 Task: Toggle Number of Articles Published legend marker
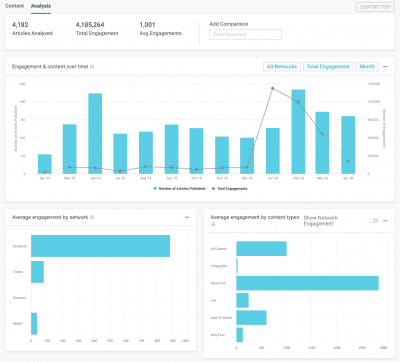pos(155,189)
